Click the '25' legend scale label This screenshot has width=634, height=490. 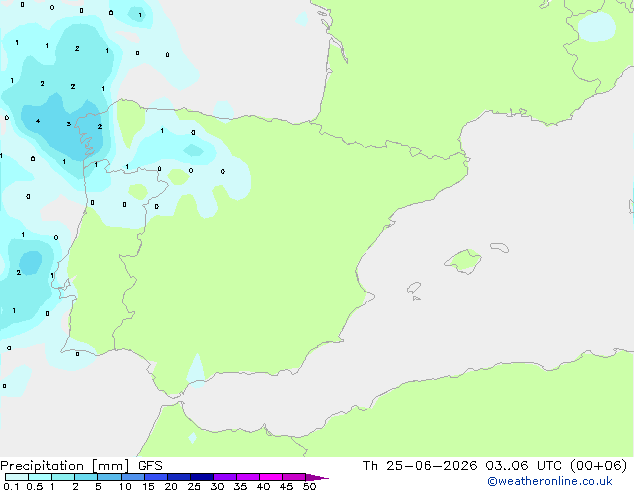pos(194,486)
